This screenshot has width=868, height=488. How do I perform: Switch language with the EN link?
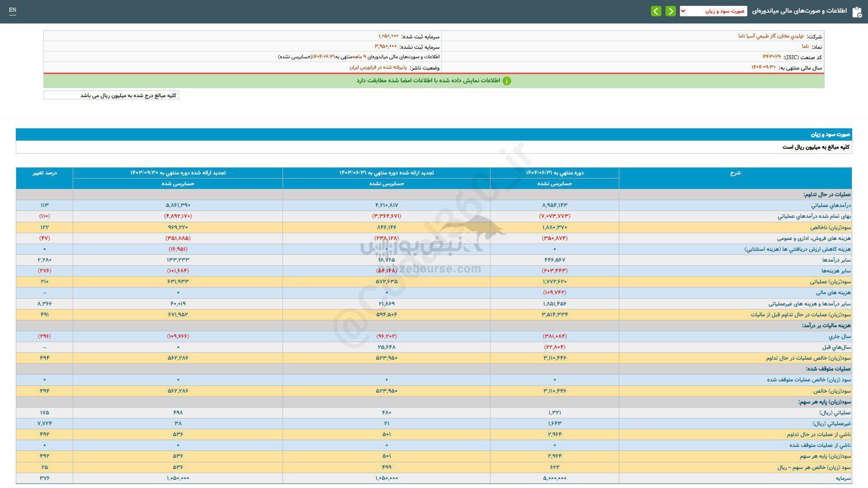click(13, 10)
